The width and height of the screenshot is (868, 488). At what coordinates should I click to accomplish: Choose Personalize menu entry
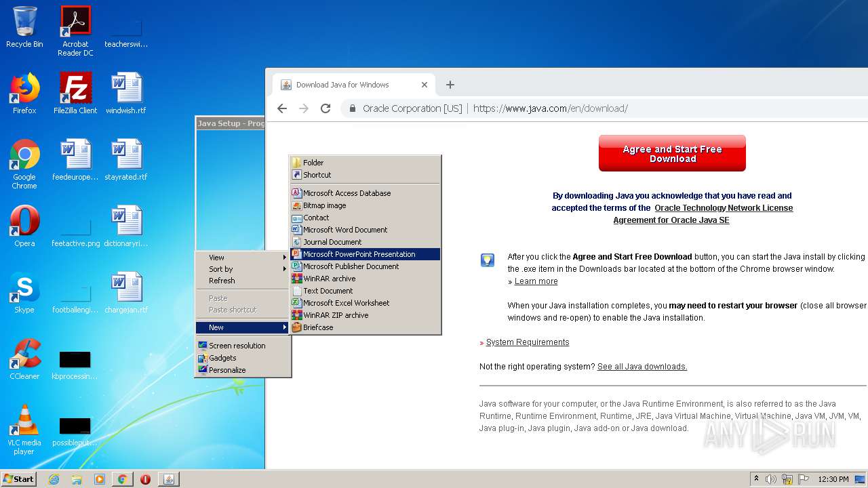[243, 370]
